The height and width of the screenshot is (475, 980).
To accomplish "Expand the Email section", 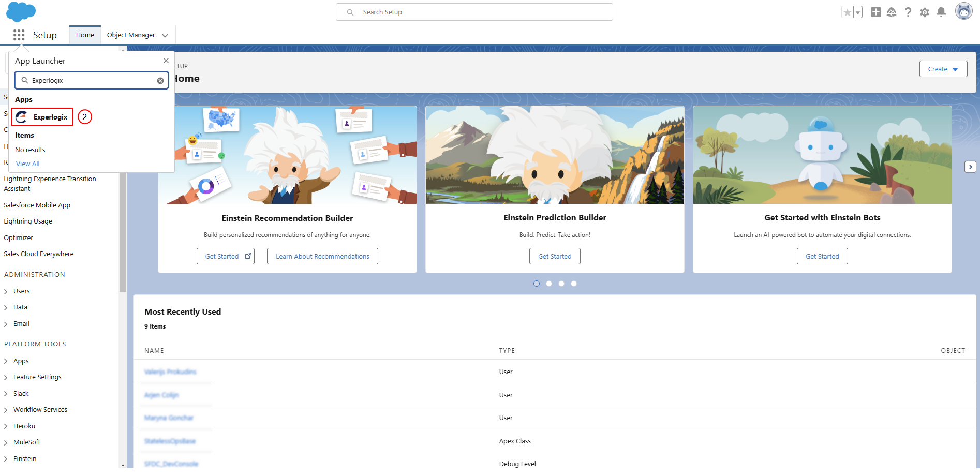I will 6,324.
